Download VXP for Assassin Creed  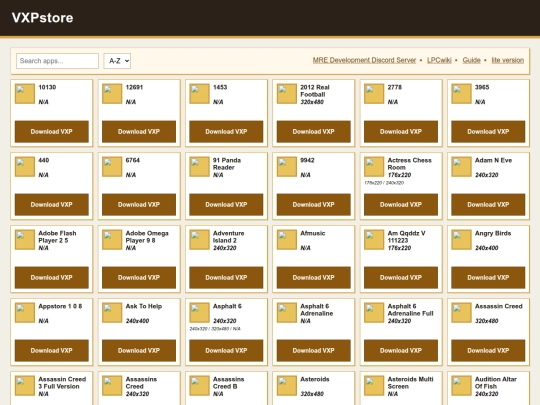[x=488, y=351]
